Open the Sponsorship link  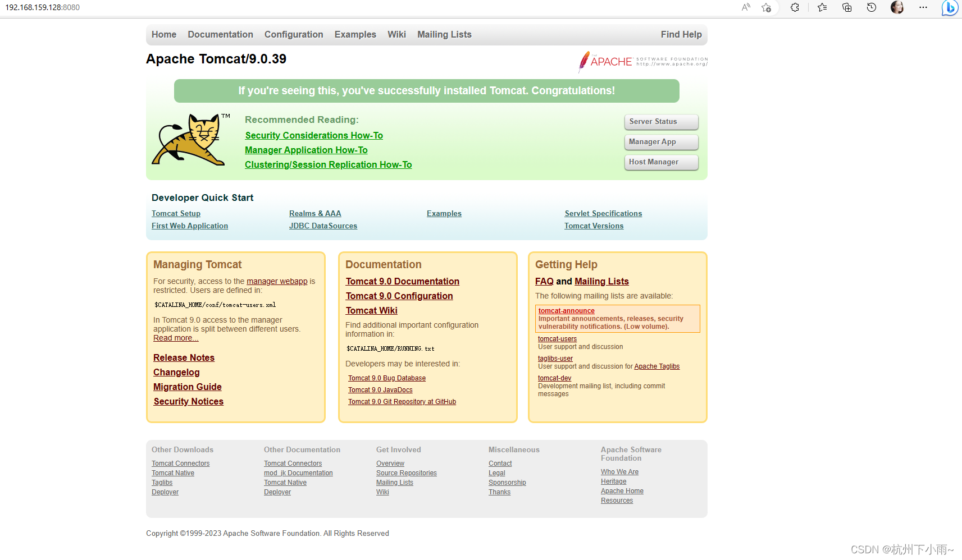(507, 483)
